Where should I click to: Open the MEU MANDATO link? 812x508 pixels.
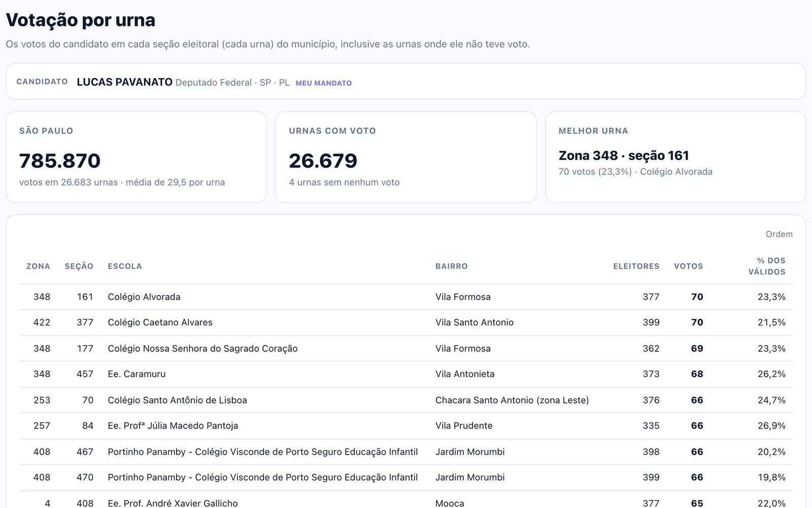click(323, 83)
